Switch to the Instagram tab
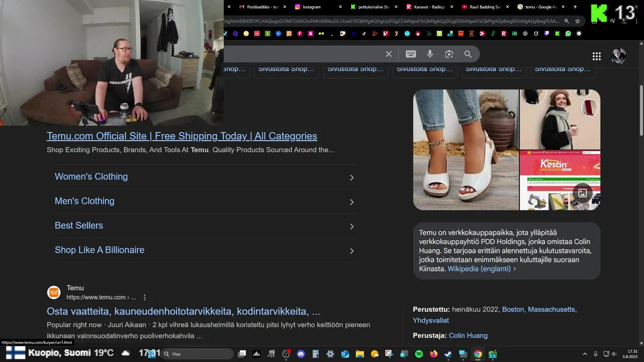The width and height of the screenshot is (644, 362). pos(317,7)
